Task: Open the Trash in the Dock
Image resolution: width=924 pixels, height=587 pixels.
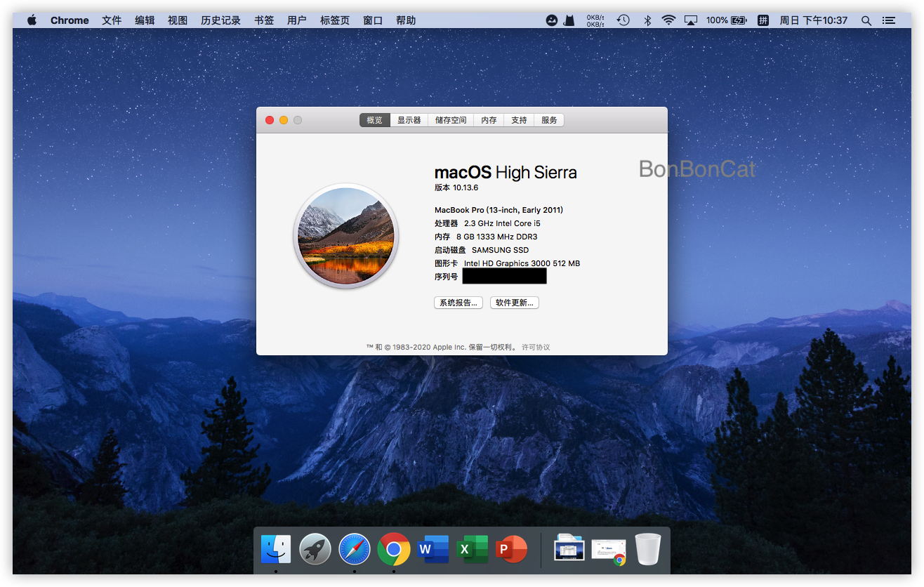Action: click(x=648, y=549)
